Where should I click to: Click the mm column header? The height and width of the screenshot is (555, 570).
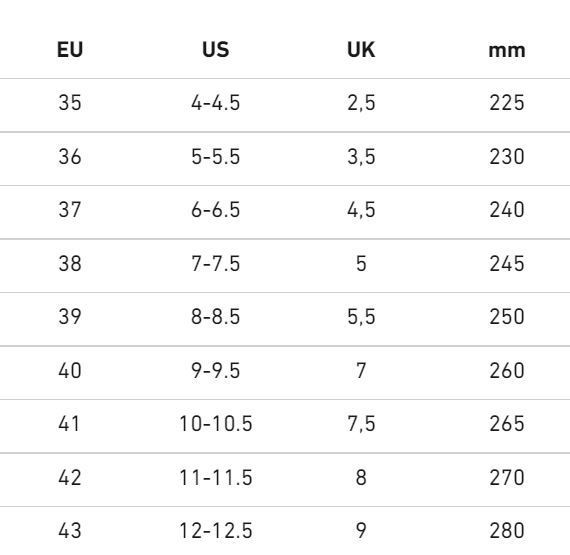coord(507,51)
